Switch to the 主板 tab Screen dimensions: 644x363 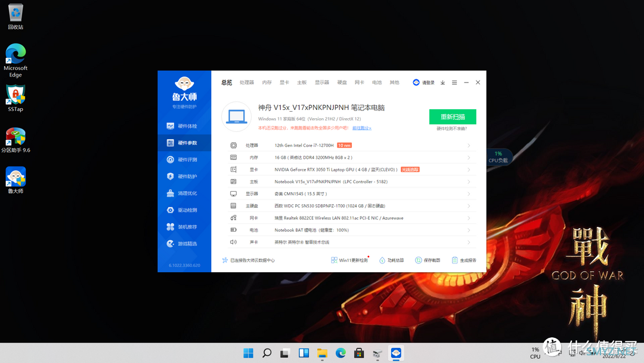[x=302, y=82]
